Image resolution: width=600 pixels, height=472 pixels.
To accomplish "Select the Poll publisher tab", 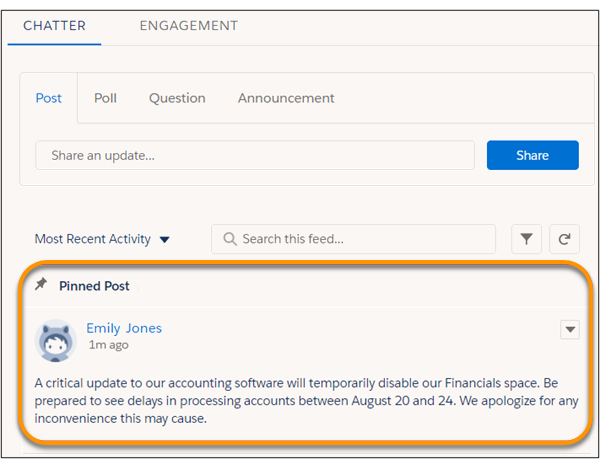I will point(105,98).
